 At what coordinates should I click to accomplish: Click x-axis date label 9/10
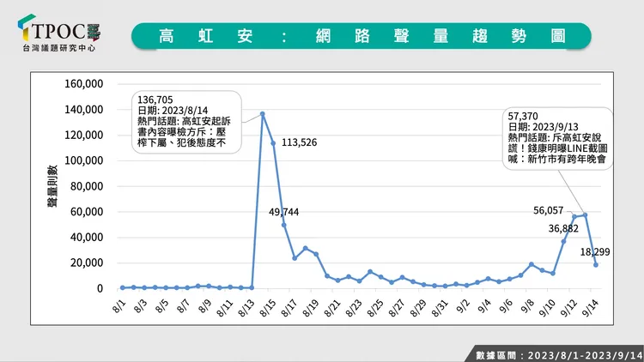click(547, 308)
